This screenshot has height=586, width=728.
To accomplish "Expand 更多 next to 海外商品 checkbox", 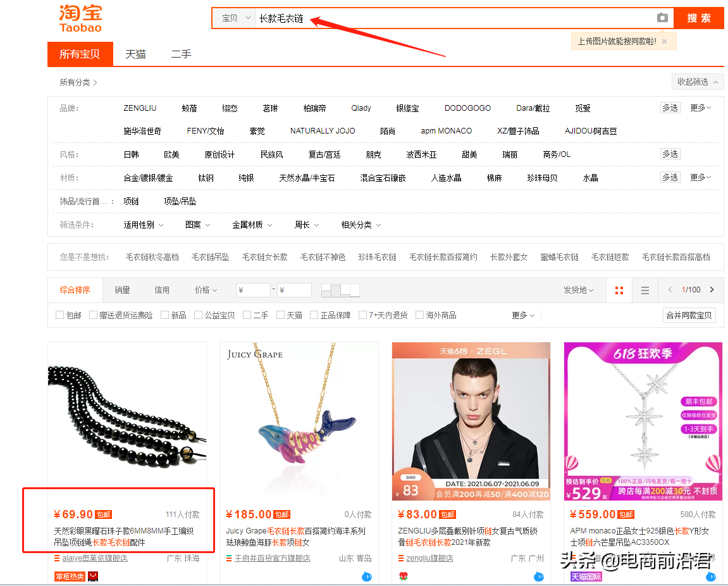I will pyautogui.click(x=523, y=316).
